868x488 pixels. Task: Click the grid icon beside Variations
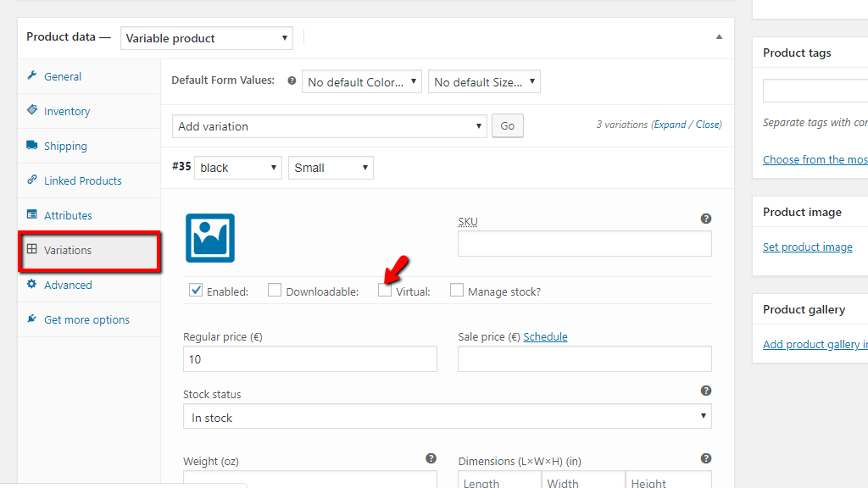coord(31,249)
